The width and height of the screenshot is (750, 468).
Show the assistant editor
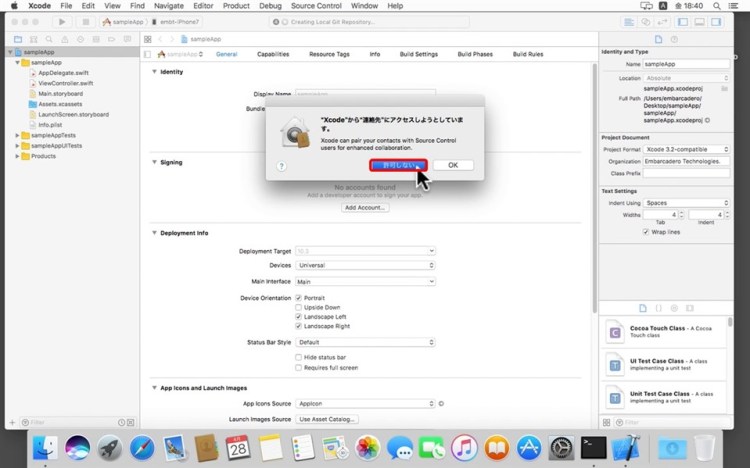coord(646,22)
